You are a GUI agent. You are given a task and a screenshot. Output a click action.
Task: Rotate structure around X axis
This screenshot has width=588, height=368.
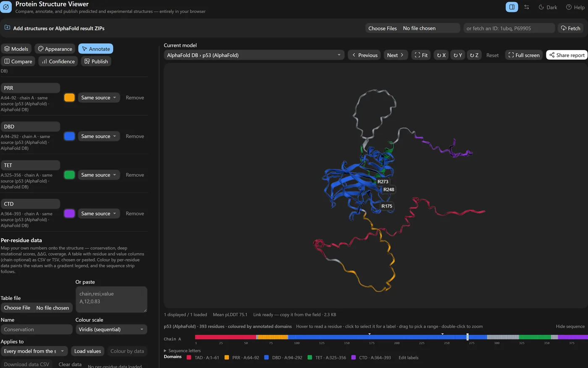441,55
